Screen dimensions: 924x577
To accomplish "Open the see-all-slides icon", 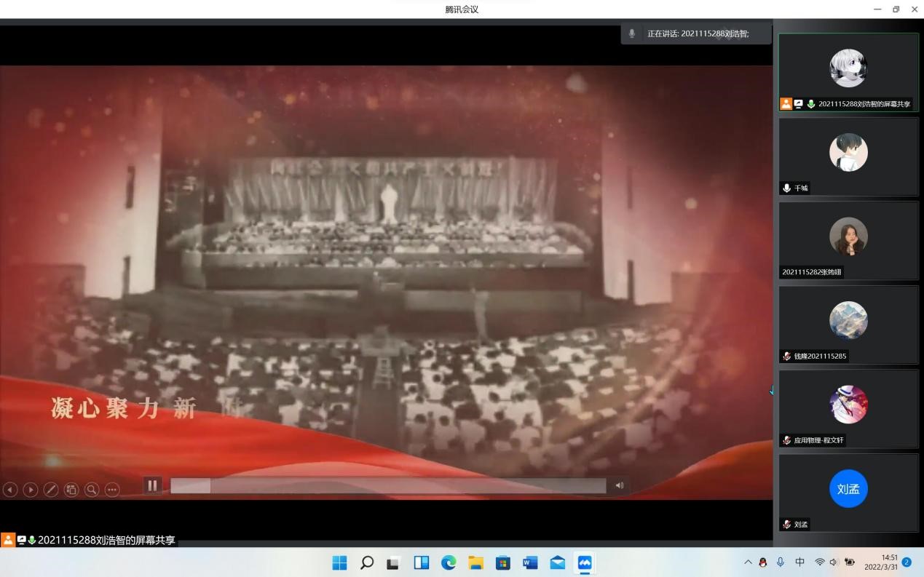I will [71, 490].
